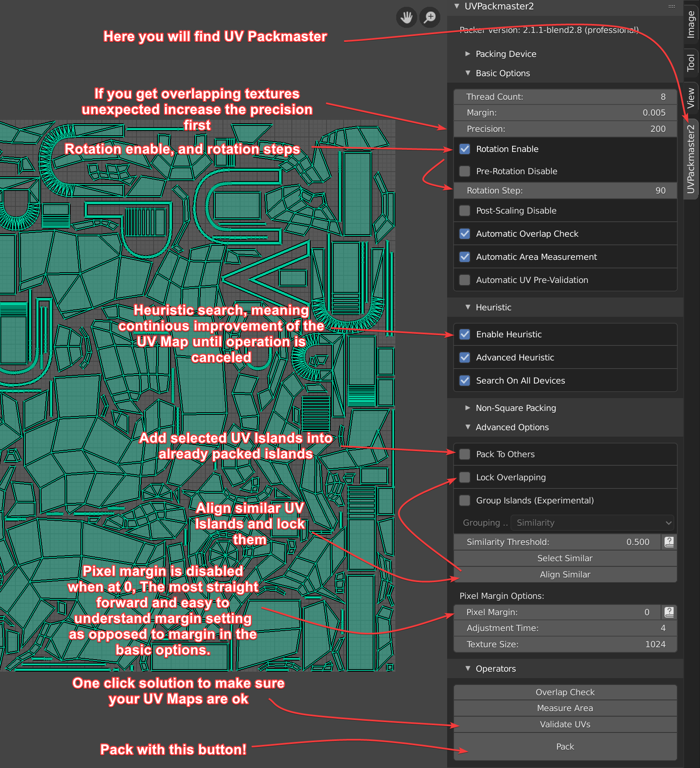Collapse the Advanced Options section
Screen dimensions: 700x768
(x=468, y=427)
